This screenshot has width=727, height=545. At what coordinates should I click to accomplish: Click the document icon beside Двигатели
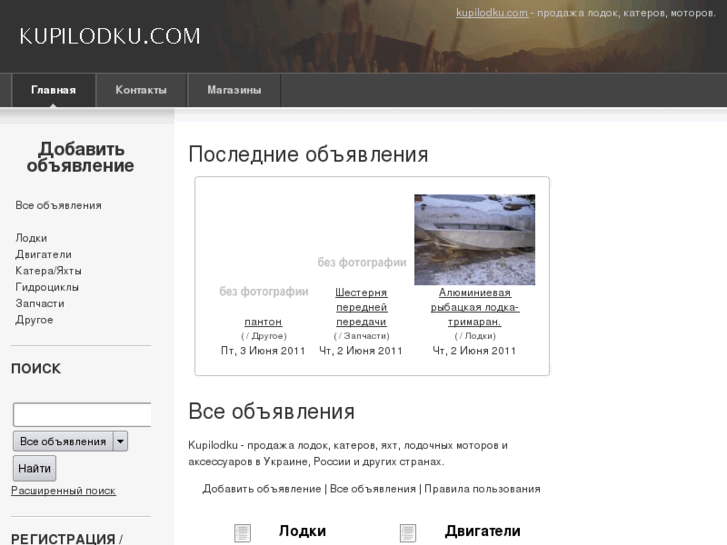pyautogui.click(x=408, y=533)
